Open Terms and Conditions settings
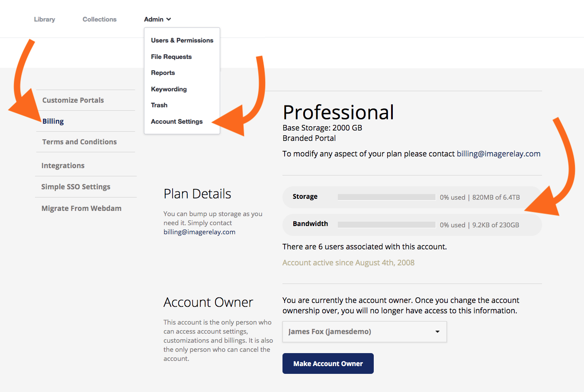The width and height of the screenshot is (584, 392). 80,142
